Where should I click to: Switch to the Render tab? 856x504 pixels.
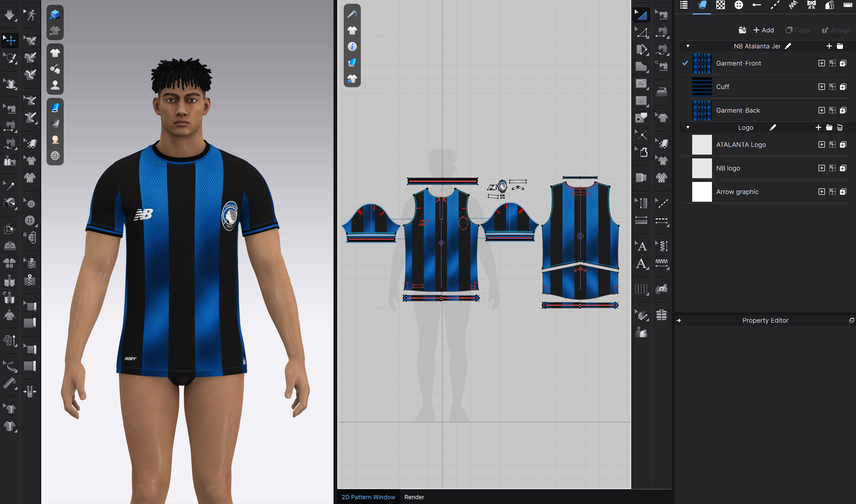pos(414,497)
